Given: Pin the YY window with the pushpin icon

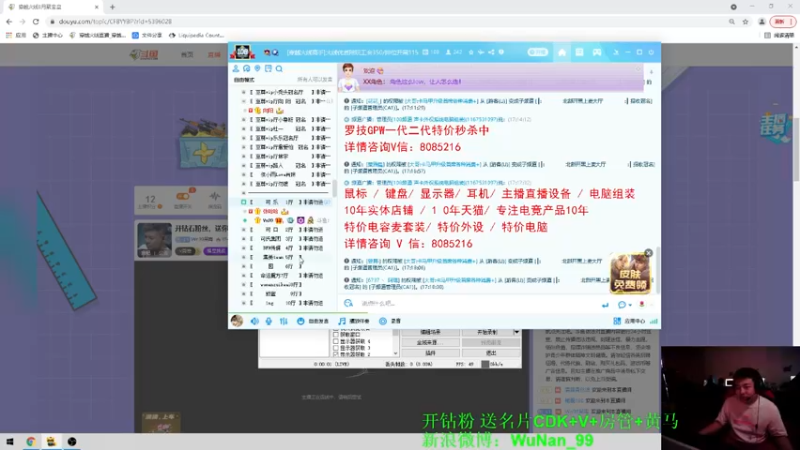Looking at the screenshot, I should tap(616, 52).
